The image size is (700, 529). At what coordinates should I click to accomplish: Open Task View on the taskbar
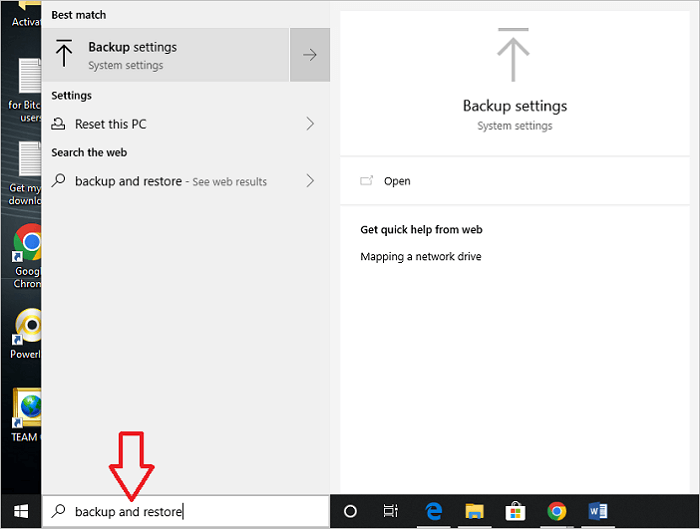(x=391, y=511)
